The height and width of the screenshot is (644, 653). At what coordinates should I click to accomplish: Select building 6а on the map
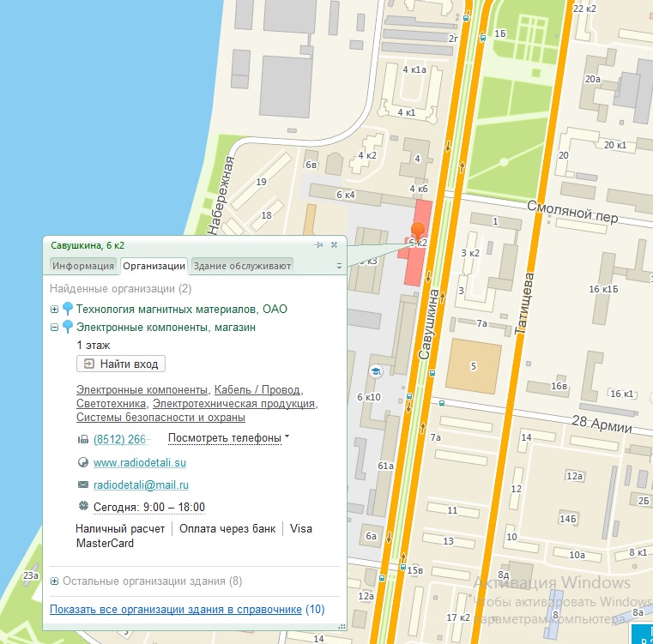coord(371,536)
